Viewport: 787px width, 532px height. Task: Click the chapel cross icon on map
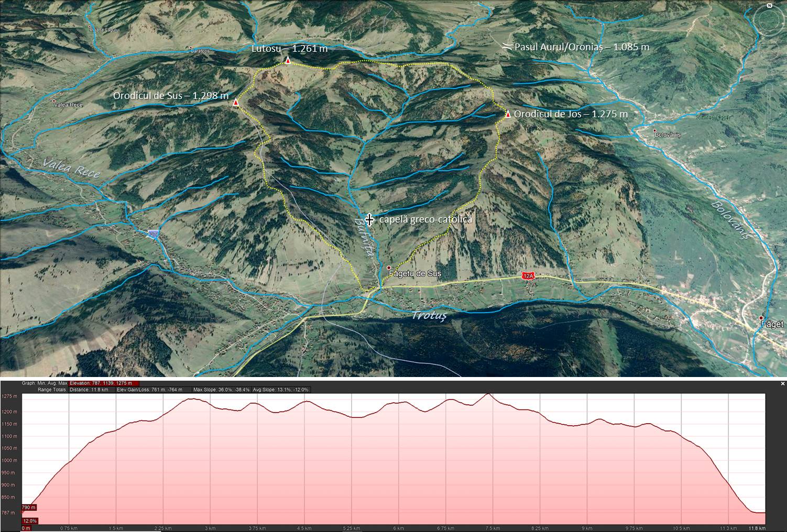click(369, 219)
